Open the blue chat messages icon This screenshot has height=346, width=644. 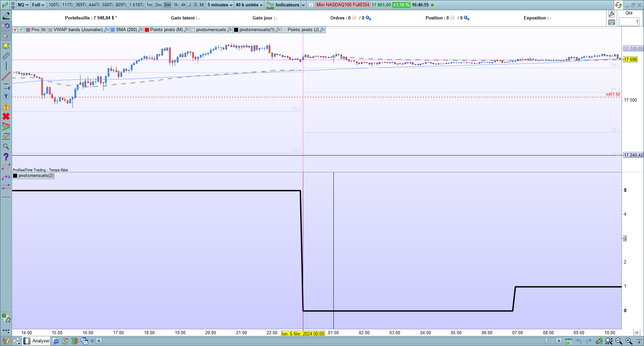(x=56, y=341)
